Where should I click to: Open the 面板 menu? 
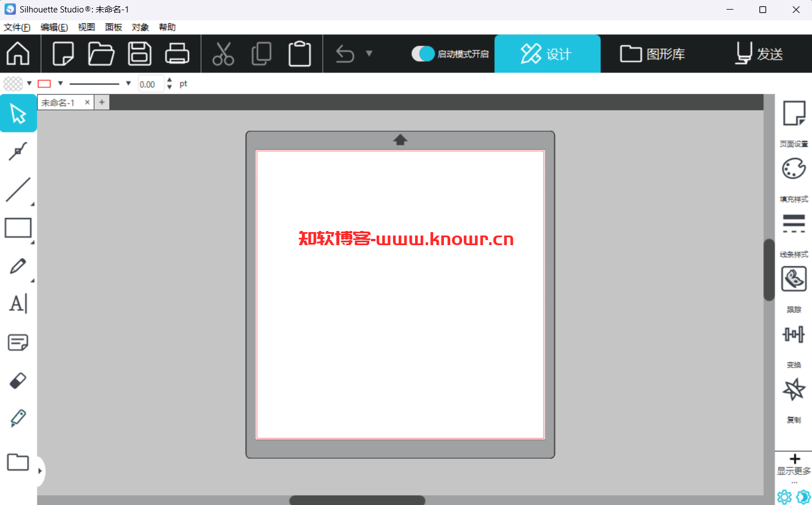point(113,27)
